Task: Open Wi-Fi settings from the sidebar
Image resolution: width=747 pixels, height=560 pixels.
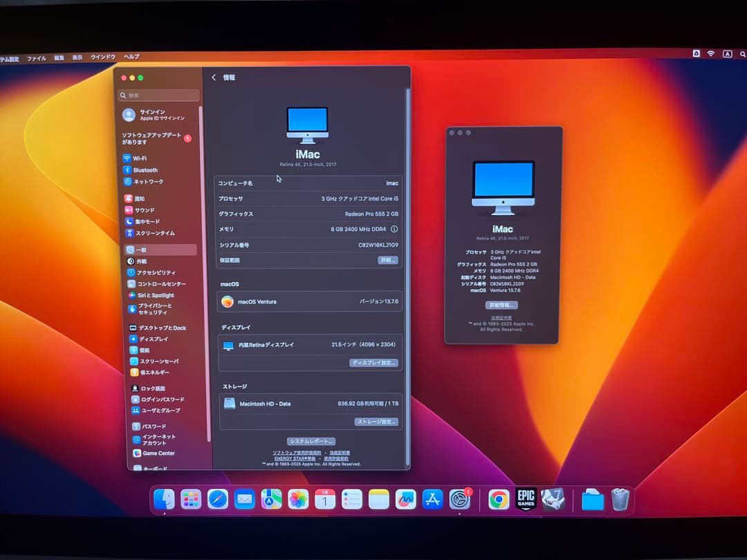Action: (x=154, y=158)
